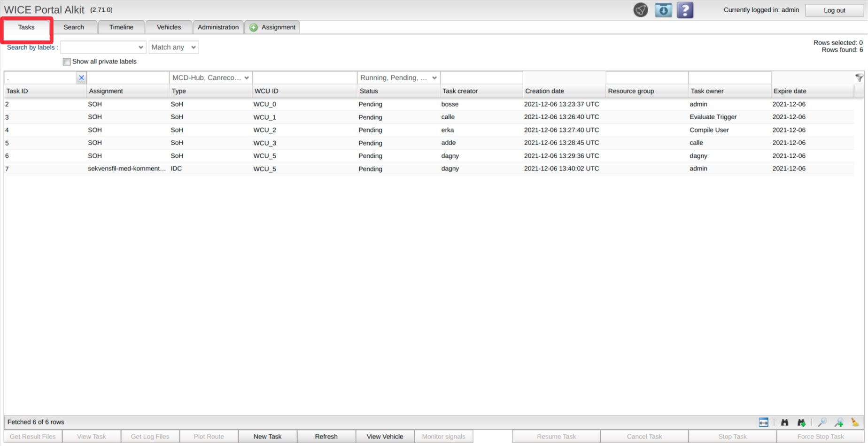This screenshot has height=446, width=868.
Task: Clear the Task ID filter with X
Action: pos(81,78)
